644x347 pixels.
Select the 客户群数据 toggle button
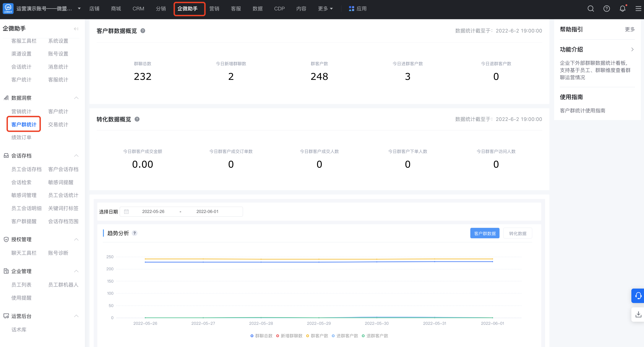click(485, 233)
